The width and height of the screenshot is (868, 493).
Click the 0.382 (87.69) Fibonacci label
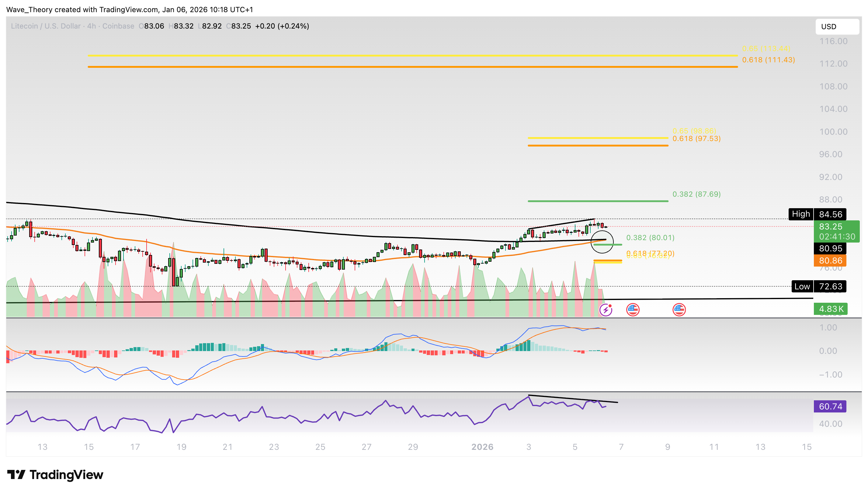696,194
